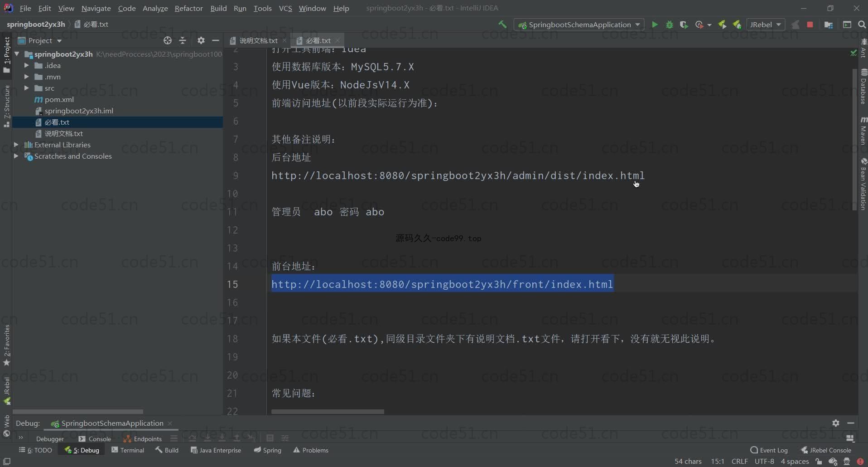This screenshot has height=467, width=868.
Task: Open Debug panel settings gear
Action: coord(836,423)
